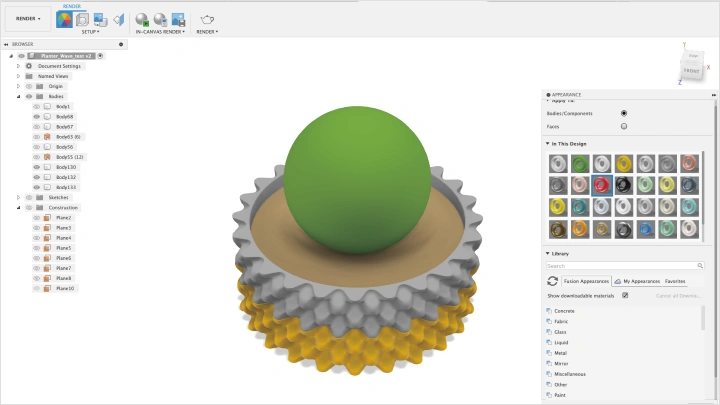Click the Scene Settings toolbar icon
This screenshot has height=405, width=720.
tap(82, 19)
